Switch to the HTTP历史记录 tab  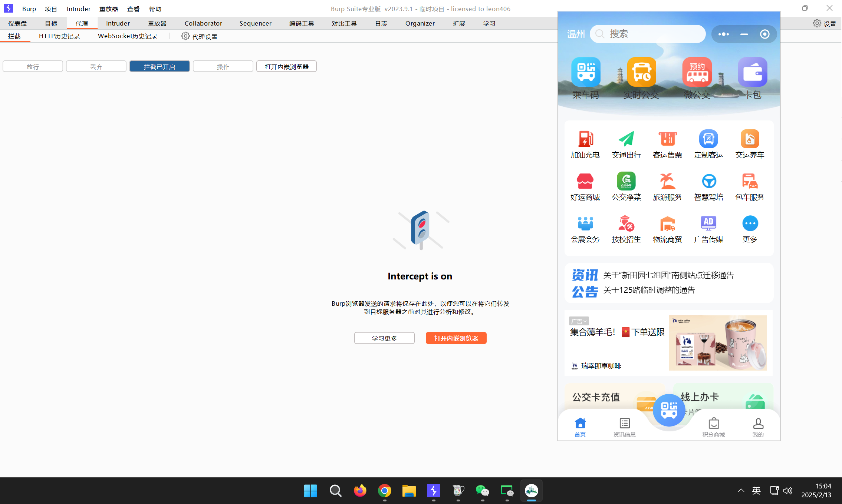click(59, 36)
